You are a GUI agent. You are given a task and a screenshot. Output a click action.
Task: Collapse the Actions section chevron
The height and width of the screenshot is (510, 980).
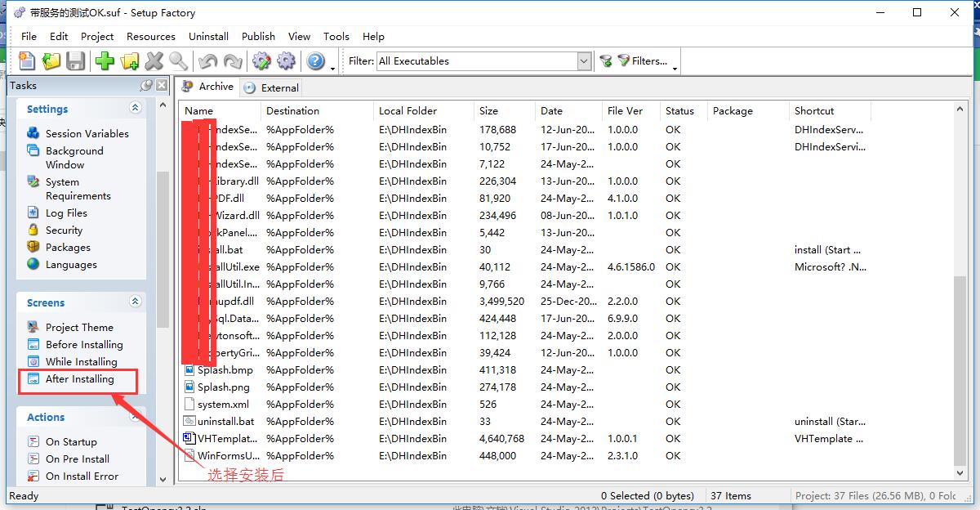coord(136,416)
